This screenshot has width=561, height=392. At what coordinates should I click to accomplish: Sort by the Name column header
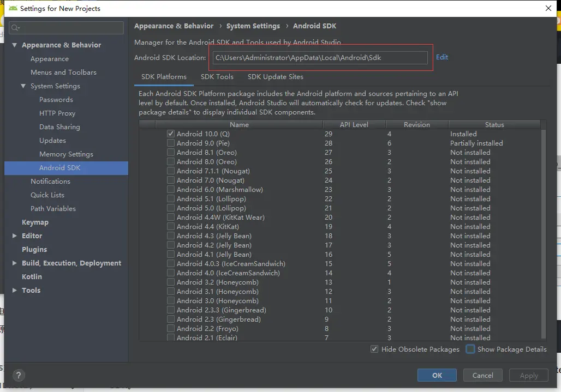(239, 124)
